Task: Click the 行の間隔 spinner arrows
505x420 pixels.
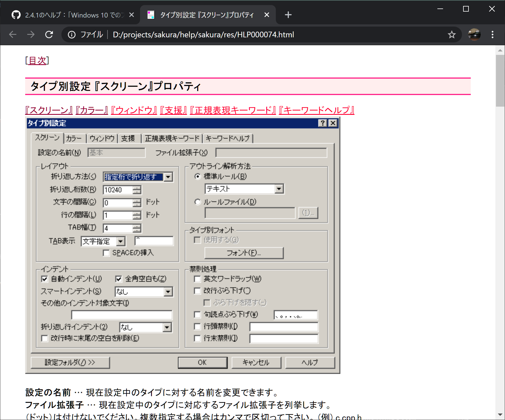Action: click(x=137, y=215)
